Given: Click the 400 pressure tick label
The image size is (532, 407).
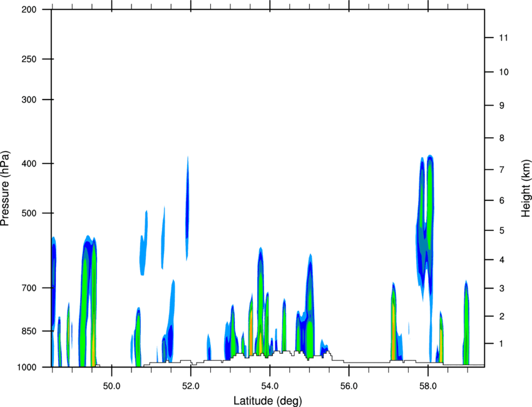Looking at the screenshot, I should click(x=29, y=163).
